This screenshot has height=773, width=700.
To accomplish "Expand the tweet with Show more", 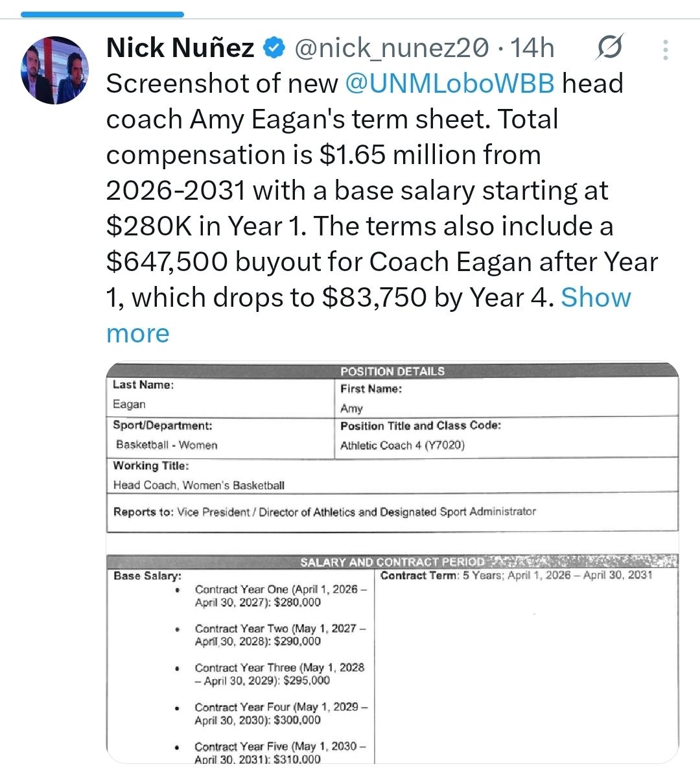I will (595, 297).
